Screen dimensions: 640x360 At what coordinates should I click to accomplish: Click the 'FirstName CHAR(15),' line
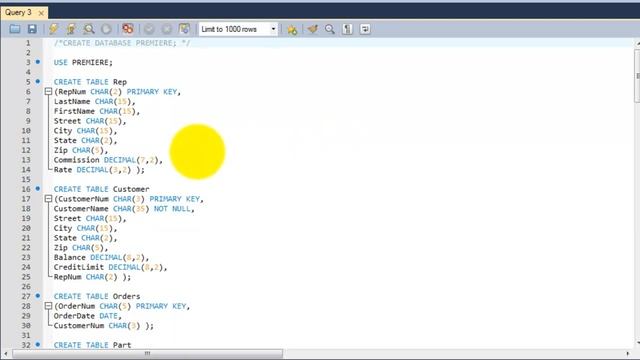point(97,111)
